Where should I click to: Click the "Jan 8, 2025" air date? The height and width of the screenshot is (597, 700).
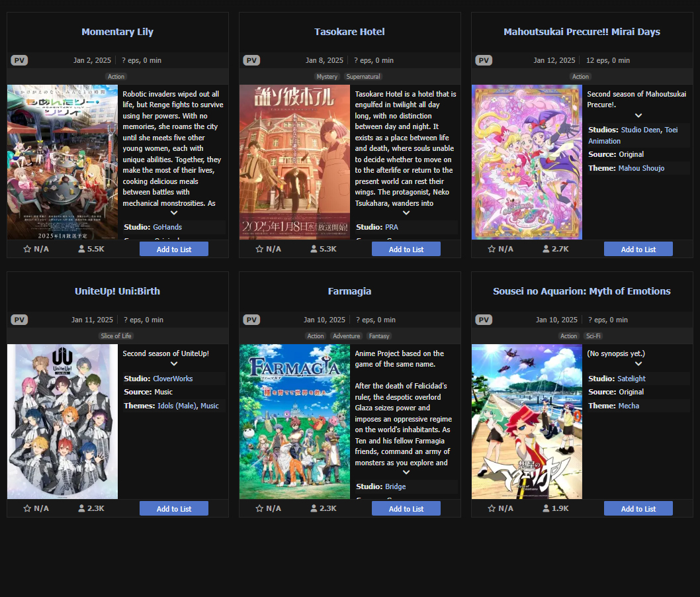coord(325,60)
